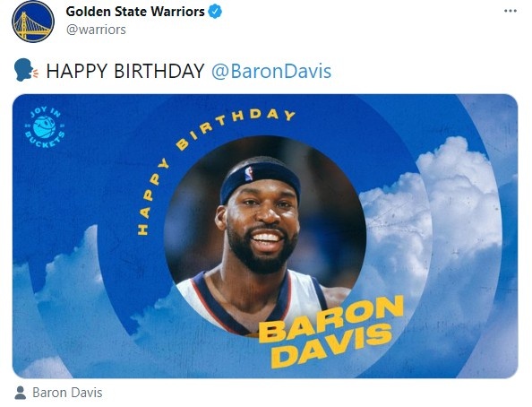Click the speaking head emoji

point(26,70)
